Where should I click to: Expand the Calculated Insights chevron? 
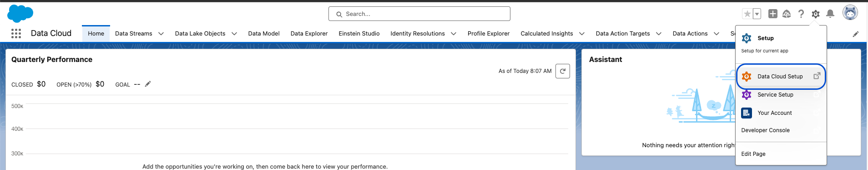[582, 34]
